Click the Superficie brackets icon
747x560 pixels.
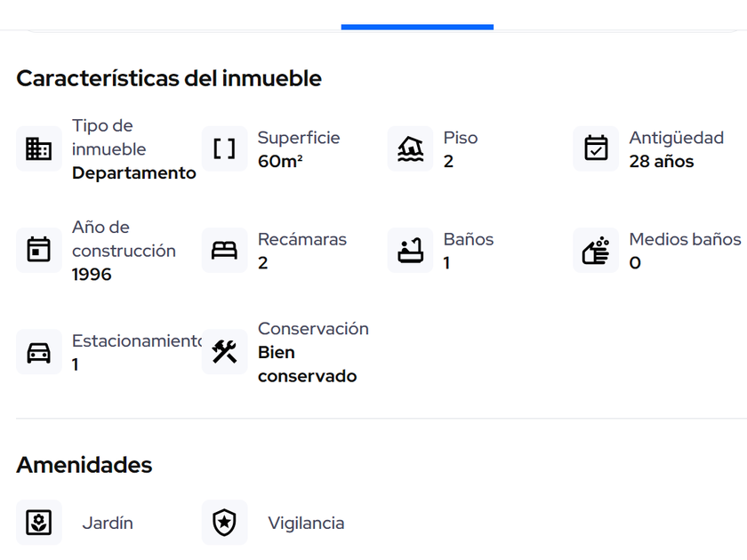(225, 148)
